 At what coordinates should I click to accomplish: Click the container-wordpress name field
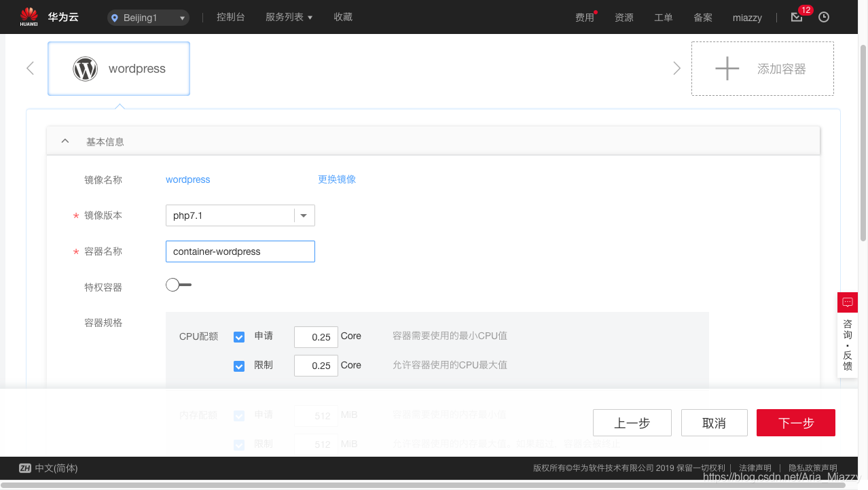(240, 251)
